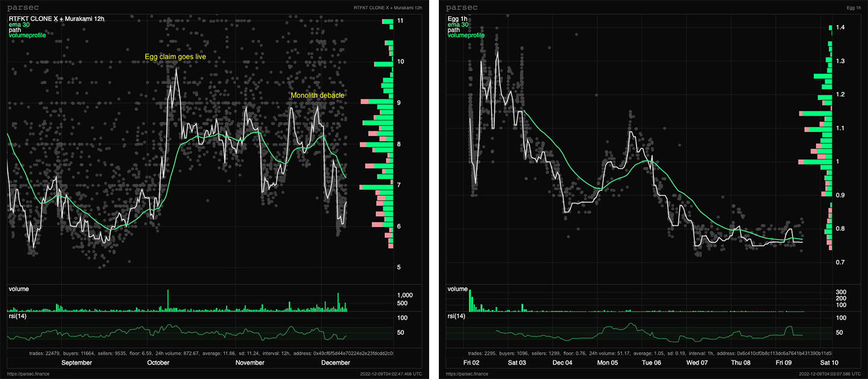Screen dimensions: 868x379
Task: Open parsec.finance link under Egg chart
Action: click(x=467, y=374)
